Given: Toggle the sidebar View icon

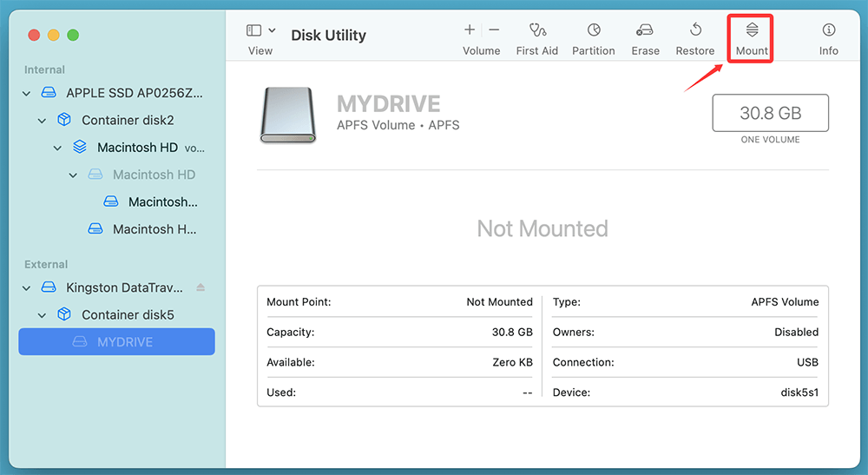Looking at the screenshot, I should click(x=253, y=30).
